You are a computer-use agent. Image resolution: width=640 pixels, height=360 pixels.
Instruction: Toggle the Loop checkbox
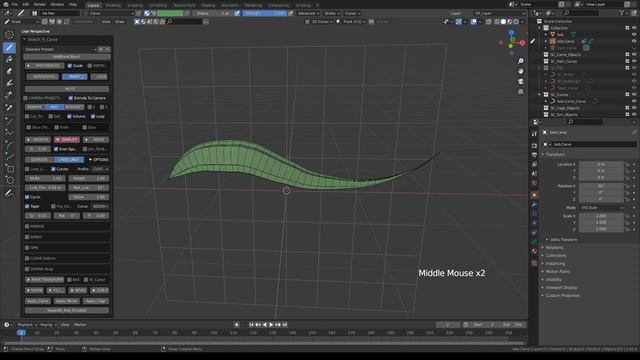[x=93, y=116]
